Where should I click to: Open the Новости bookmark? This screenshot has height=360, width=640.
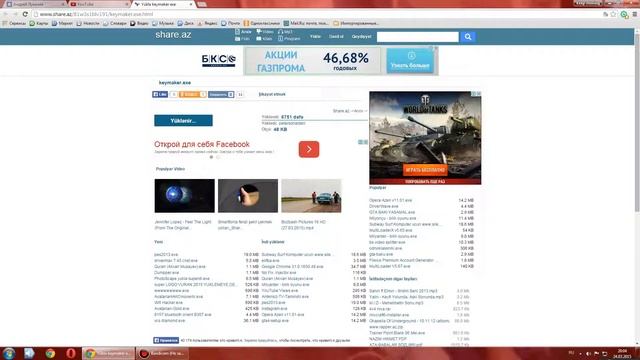[x=88, y=23]
